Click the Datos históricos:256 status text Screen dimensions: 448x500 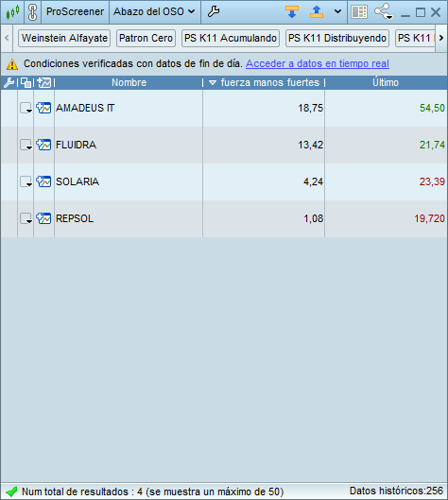click(x=396, y=491)
